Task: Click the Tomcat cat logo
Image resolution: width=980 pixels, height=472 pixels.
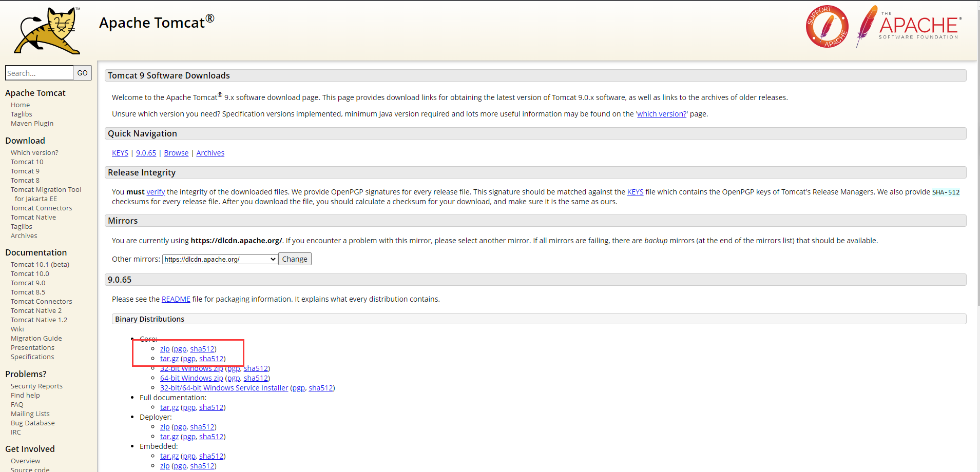Action: [47, 31]
